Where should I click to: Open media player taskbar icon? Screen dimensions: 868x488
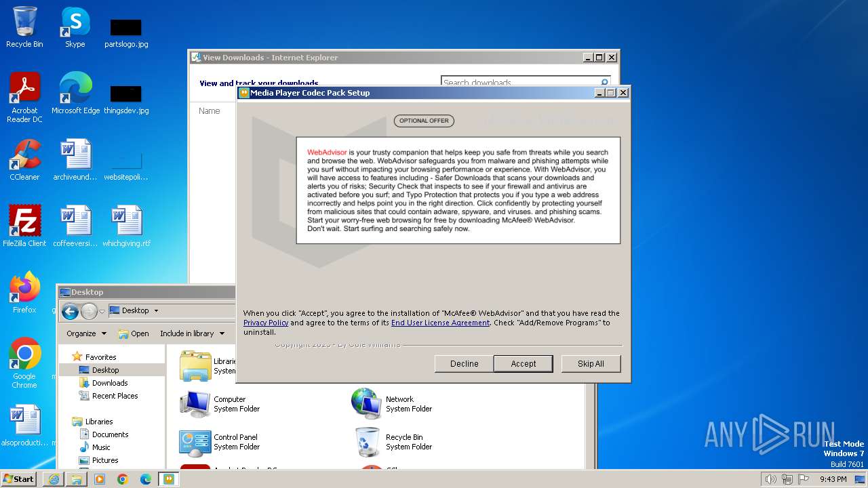(x=100, y=479)
